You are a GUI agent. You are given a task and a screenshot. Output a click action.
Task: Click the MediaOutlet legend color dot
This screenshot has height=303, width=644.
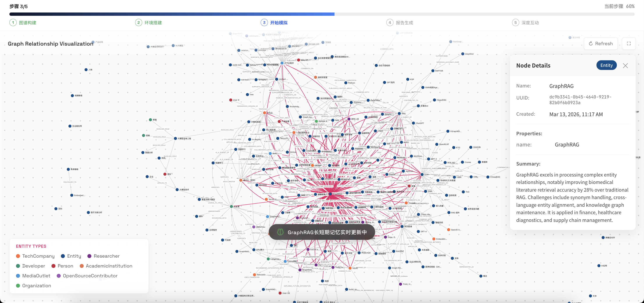[x=18, y=276]
